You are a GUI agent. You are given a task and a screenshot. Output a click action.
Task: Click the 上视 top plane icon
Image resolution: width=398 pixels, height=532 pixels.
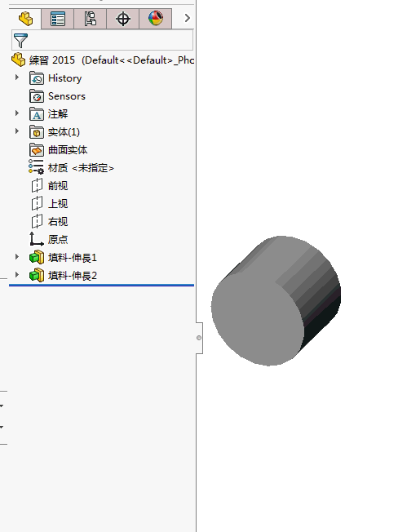click(x=37, y=203)
